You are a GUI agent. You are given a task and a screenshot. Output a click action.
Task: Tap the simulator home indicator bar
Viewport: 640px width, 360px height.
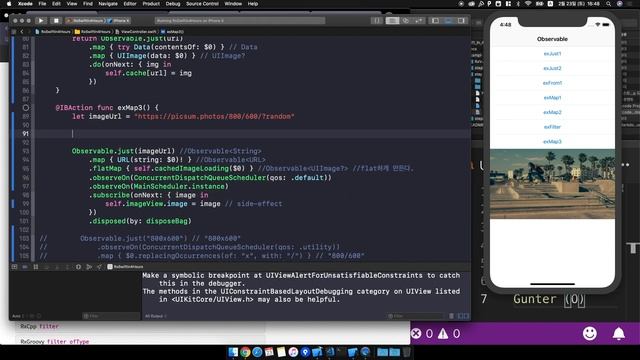click(552, 284)
